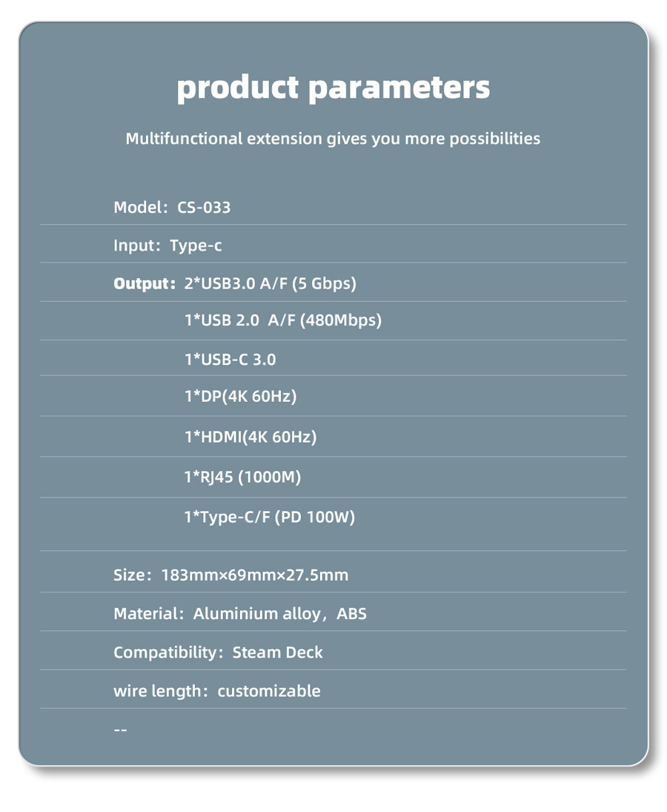Image resolution: width=667 pixels, height=812 pixels.
Task: Select the 1*DP(4K 60Hz) line
Action: pyautogui.click(x=240, y=397)
